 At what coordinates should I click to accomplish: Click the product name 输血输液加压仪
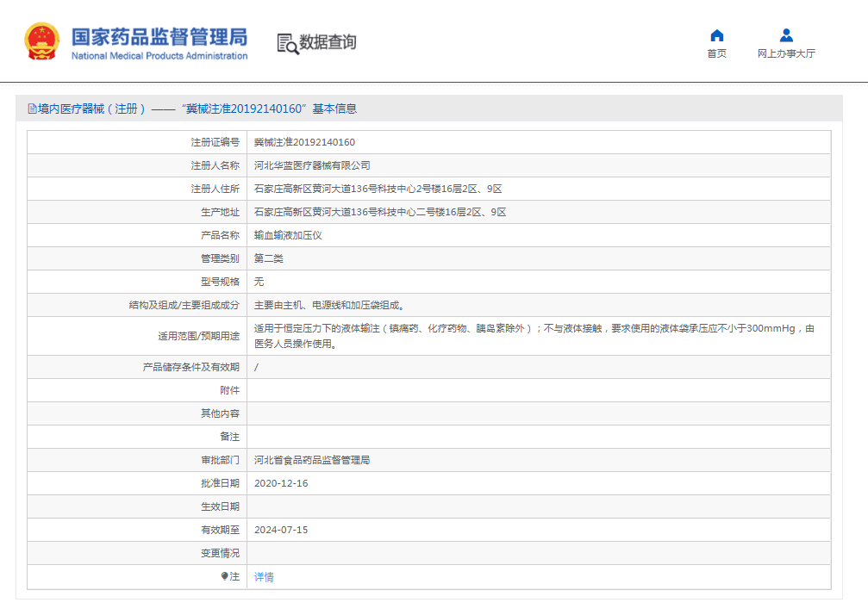point(288,235)
